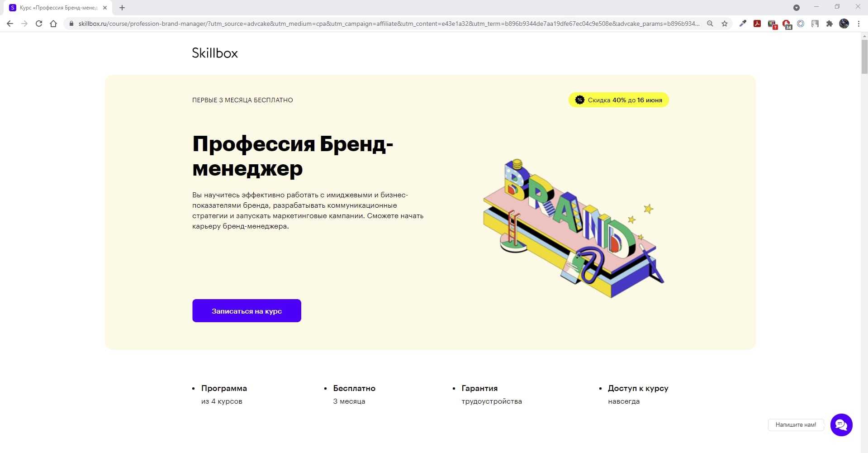Click the 'Бесплатно' item label
Screen dimensions: 868x453
pos(354,388)
